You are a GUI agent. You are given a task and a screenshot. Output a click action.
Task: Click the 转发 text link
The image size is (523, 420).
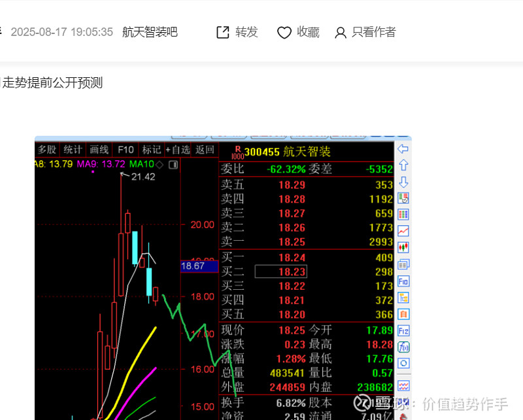coord(246,32)
